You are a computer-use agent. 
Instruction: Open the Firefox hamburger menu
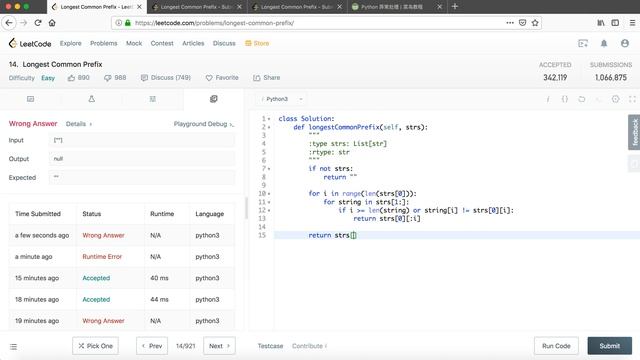[x=632, y=23]
